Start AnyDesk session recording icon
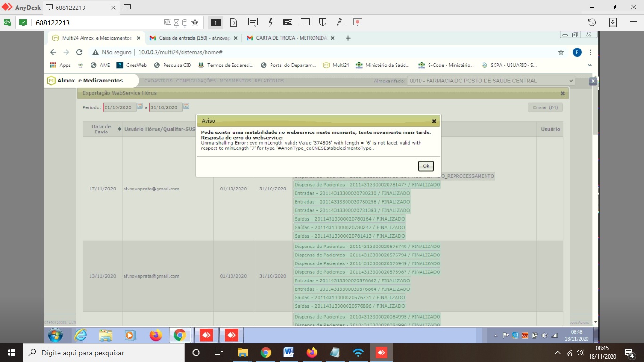This screenshot has height=362, width=644. coord(357,22)
